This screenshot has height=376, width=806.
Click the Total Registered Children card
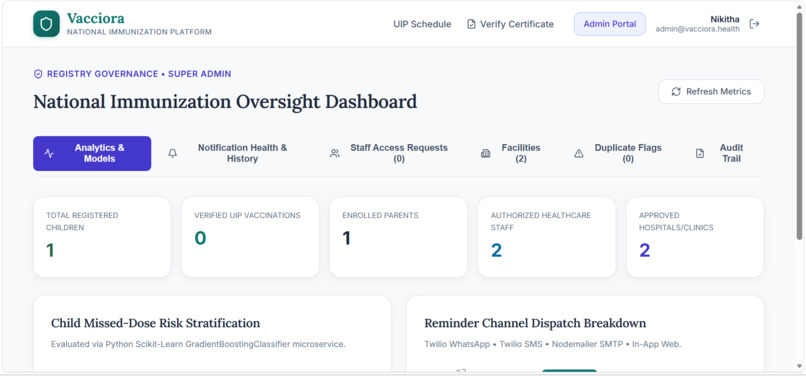click(x=102, y=237)
